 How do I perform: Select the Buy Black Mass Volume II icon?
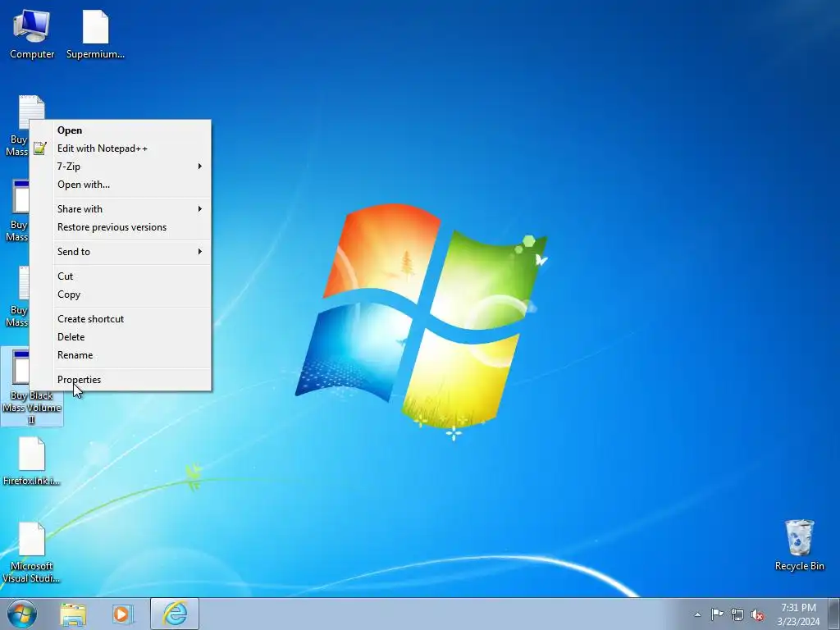[x=32, y=386]
